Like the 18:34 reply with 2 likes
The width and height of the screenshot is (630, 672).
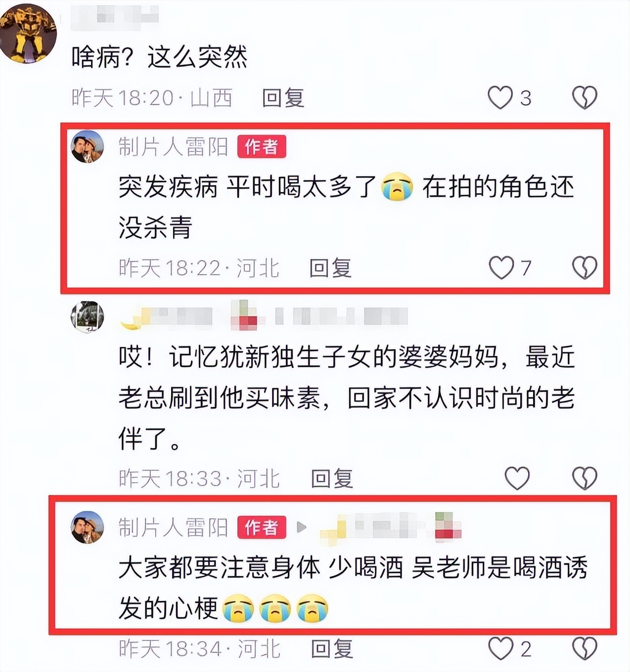(500, 648)
